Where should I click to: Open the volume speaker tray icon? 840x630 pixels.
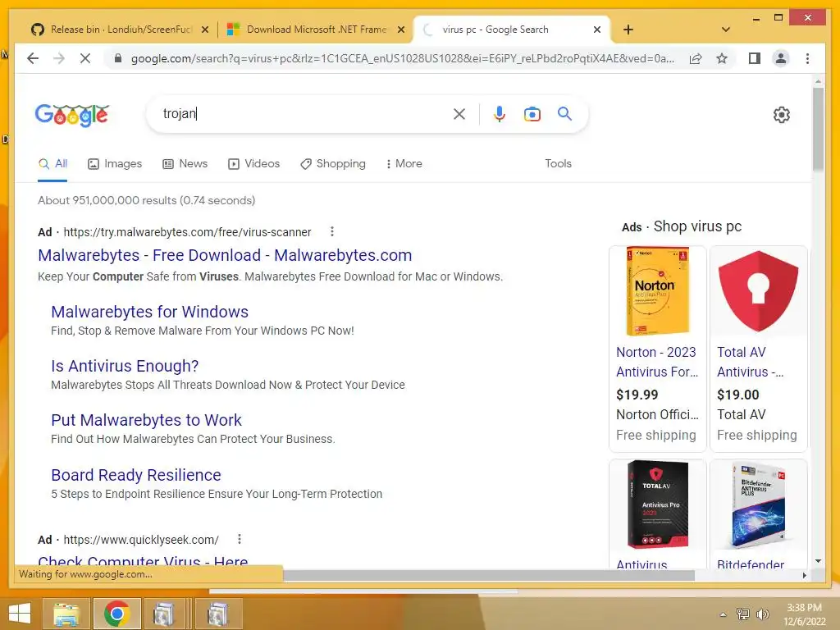pos(762,614)
